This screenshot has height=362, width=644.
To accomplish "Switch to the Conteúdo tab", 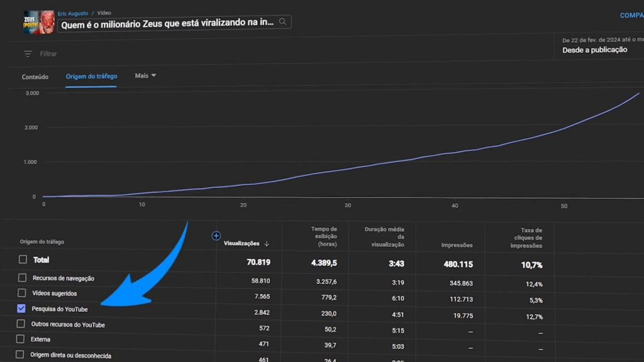I will coord(35,77).
